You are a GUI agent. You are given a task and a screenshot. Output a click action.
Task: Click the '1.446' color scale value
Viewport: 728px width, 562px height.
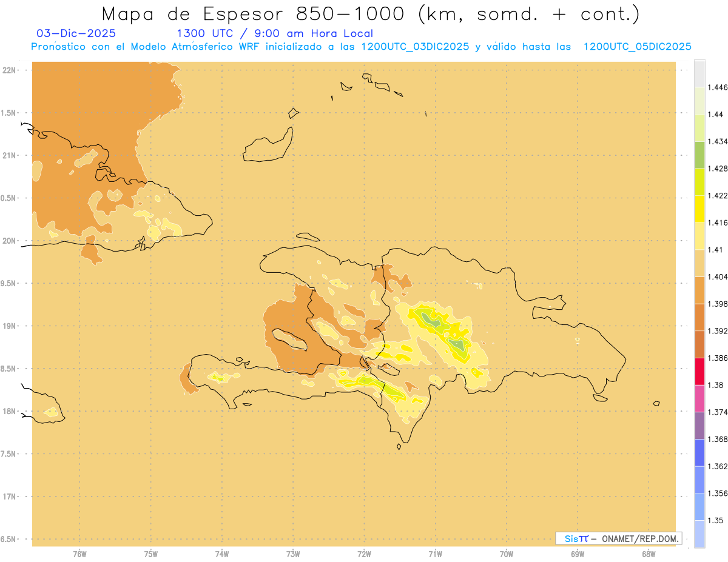pyautogui.click(x=718, y=87)
